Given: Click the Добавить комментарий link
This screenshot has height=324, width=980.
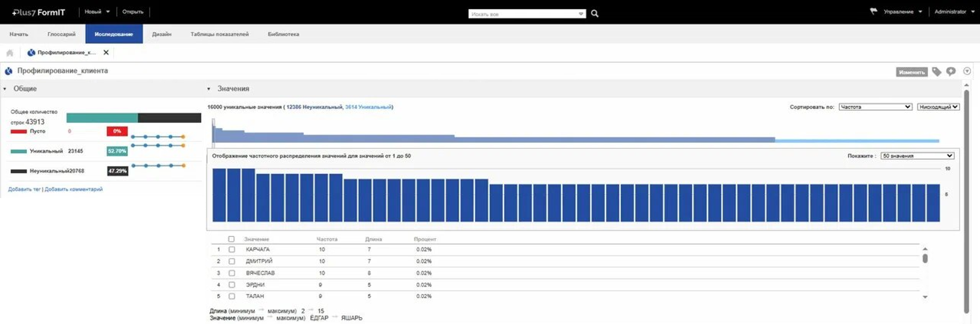Looking at the screenshot, I should [73, 189].
